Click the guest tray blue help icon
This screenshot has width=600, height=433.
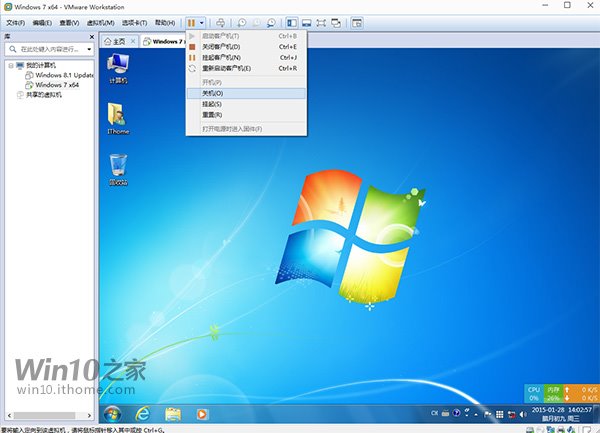pyautogui.click(x=456, y=413)
